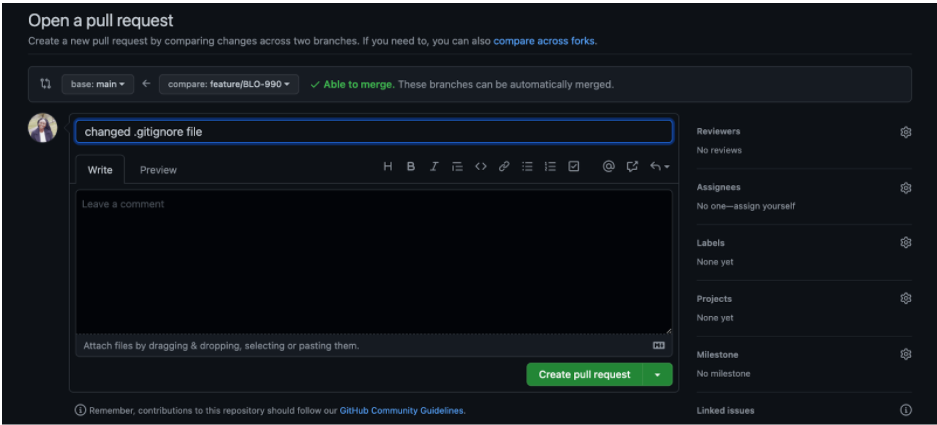Click the Reviewers heading

pyautogui.click(x=718, y=132)
